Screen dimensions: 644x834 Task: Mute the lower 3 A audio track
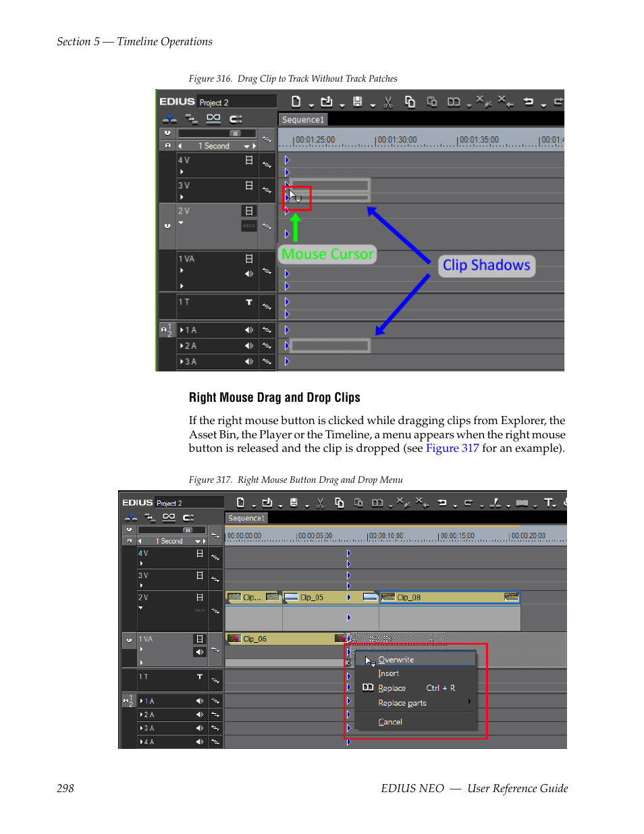(200, 728)
